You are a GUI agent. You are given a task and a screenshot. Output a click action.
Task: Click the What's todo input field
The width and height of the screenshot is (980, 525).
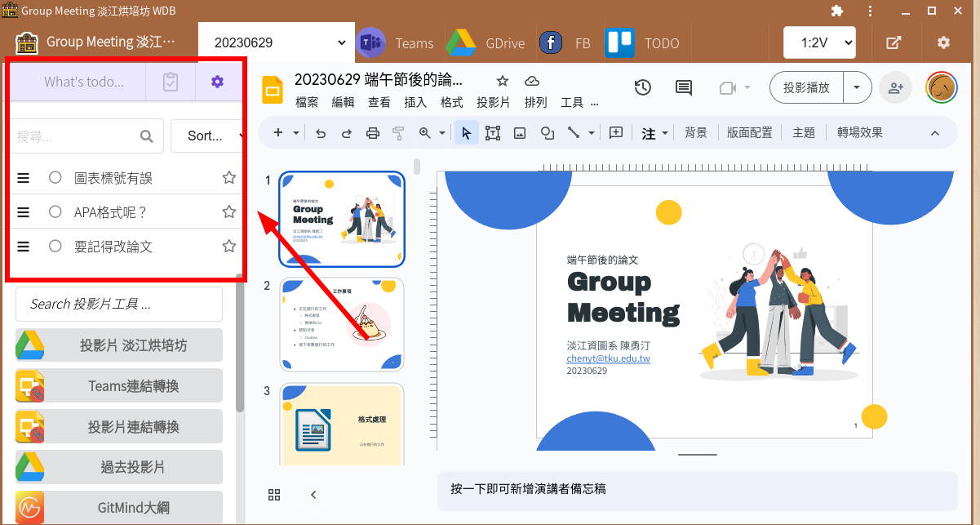coord(79,82)
